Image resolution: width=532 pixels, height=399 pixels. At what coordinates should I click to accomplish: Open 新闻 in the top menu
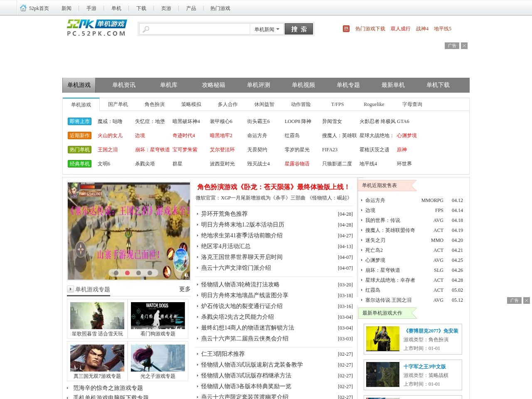[66, 8]
